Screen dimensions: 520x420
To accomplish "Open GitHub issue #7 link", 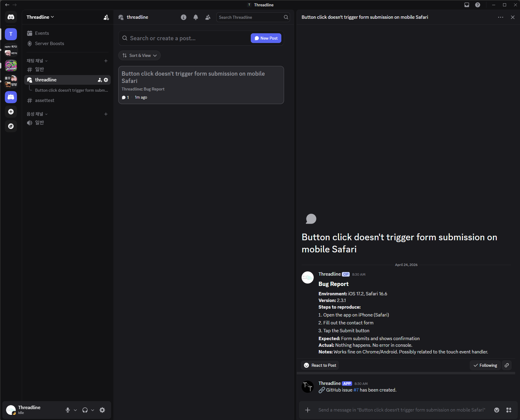I will coord(356,390).
